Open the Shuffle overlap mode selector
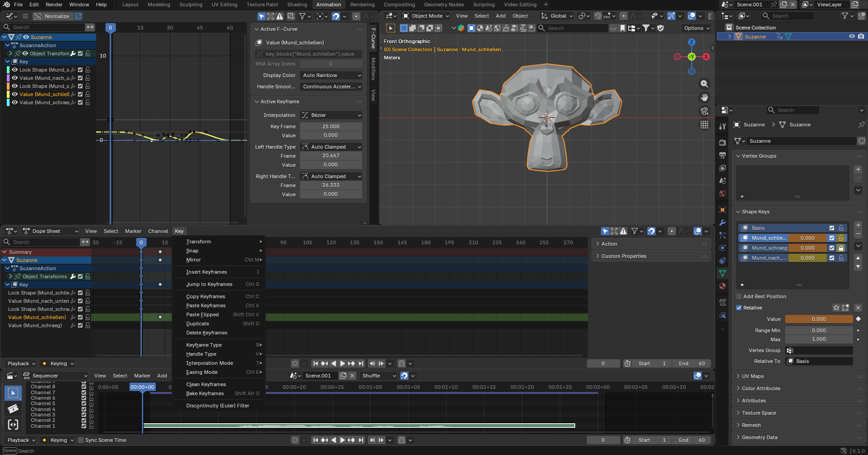The width and height of the screenshot is (868, 455). click(378, 376)
